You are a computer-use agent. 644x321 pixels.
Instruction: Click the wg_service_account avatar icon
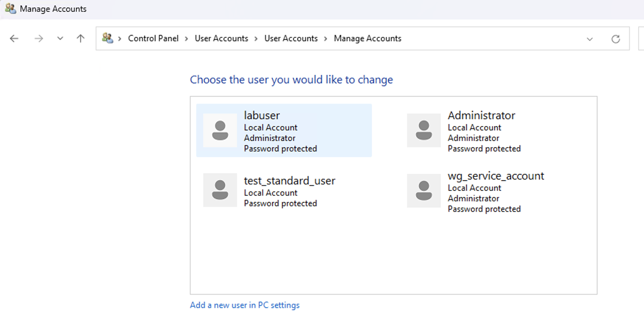tap(424, 191)
